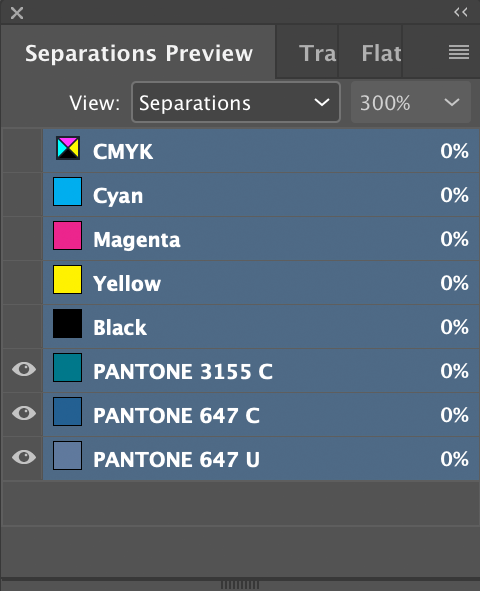Open the 300% ink limit dropdown

click(x=411, y=102)
